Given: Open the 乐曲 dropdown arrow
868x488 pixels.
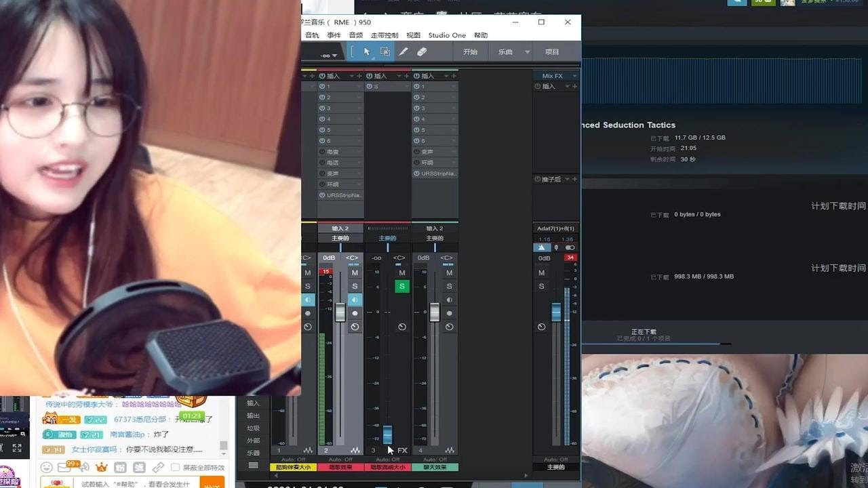Looking at the screenshot, I should [527, 52].
